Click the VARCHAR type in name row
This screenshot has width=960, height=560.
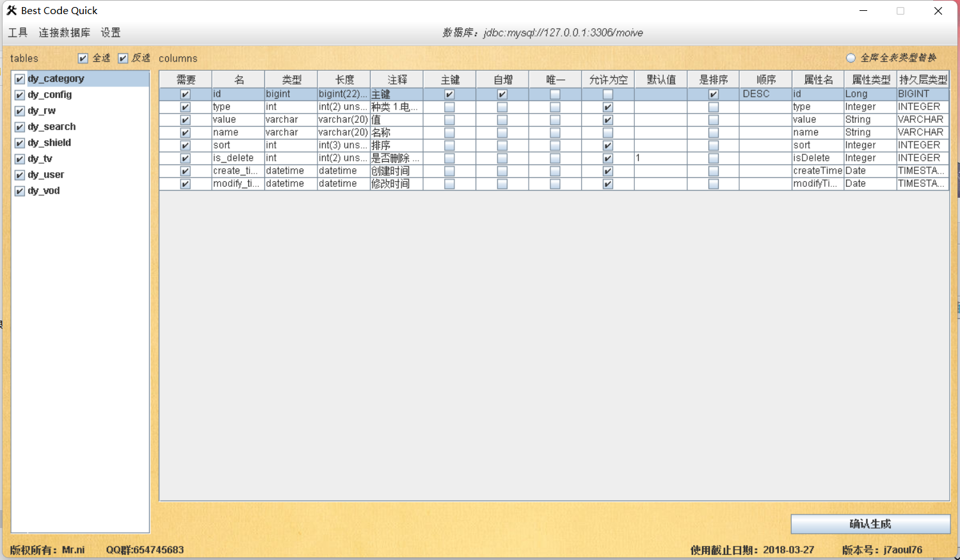[923, 132]
